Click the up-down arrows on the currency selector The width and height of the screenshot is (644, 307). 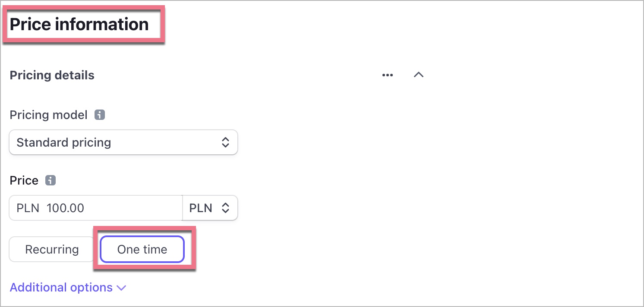click(x=225, y=208)
